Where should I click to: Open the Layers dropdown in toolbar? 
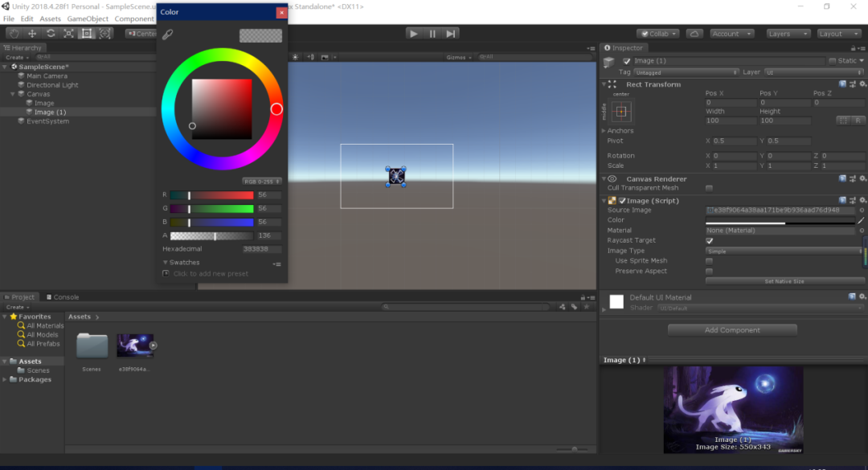(788, 34)
